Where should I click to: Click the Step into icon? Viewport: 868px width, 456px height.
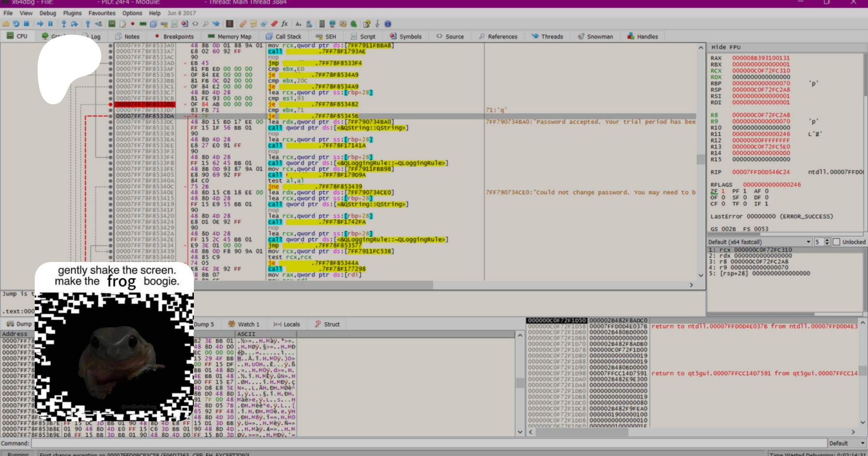point(64,24)
